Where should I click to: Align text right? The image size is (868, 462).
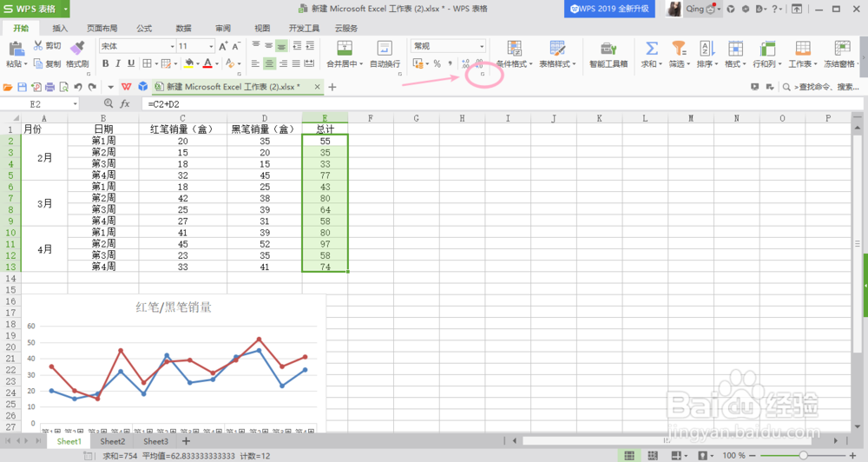point(283,63)
